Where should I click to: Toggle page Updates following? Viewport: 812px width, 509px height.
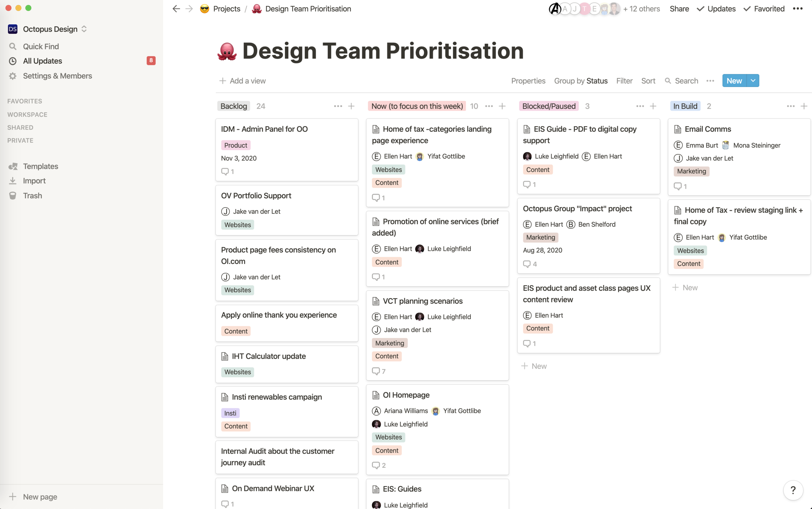(x=716, y=9)
